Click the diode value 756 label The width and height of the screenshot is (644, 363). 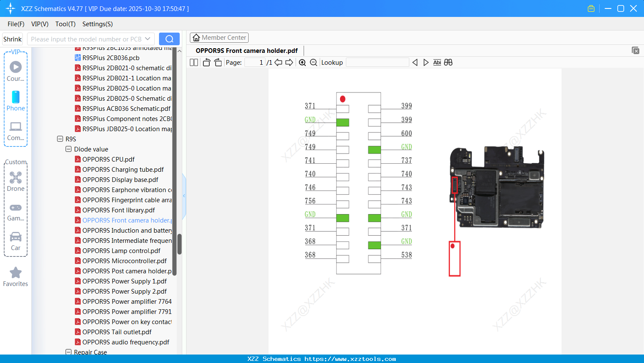pos(310,201)
